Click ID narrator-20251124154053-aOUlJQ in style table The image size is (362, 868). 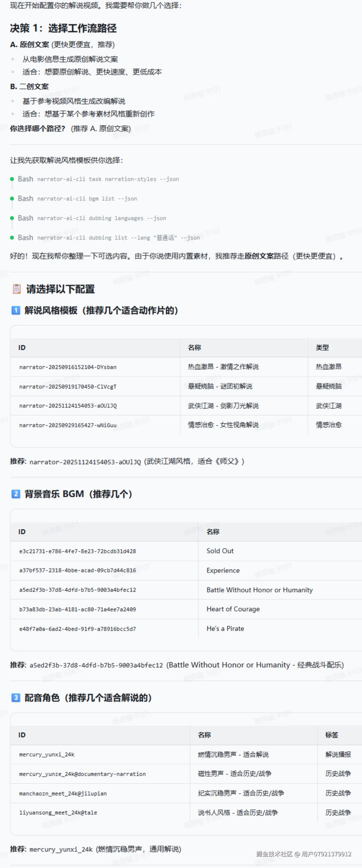[68, 406]
